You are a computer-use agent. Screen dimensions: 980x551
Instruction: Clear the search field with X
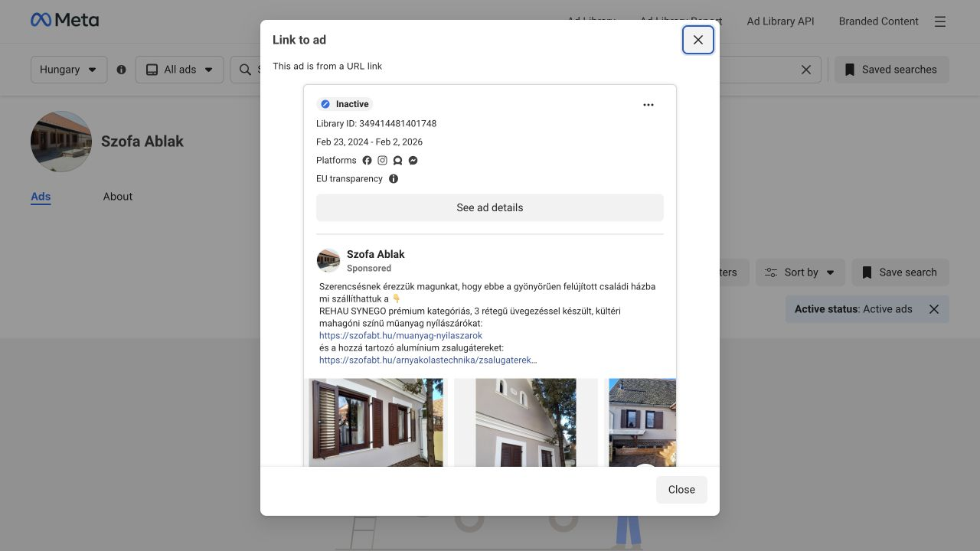point(806,70)
